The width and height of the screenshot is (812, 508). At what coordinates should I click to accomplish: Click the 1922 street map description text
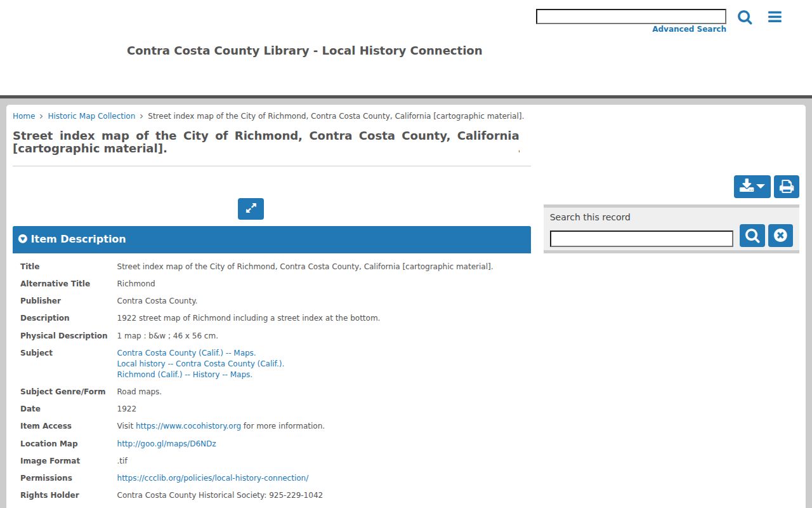(x=248, y=318)
